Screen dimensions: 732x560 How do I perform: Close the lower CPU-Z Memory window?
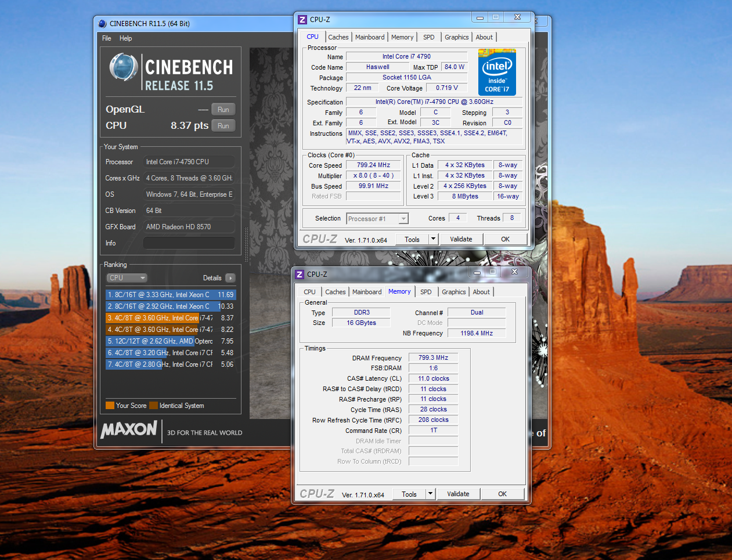click(515, 272)
